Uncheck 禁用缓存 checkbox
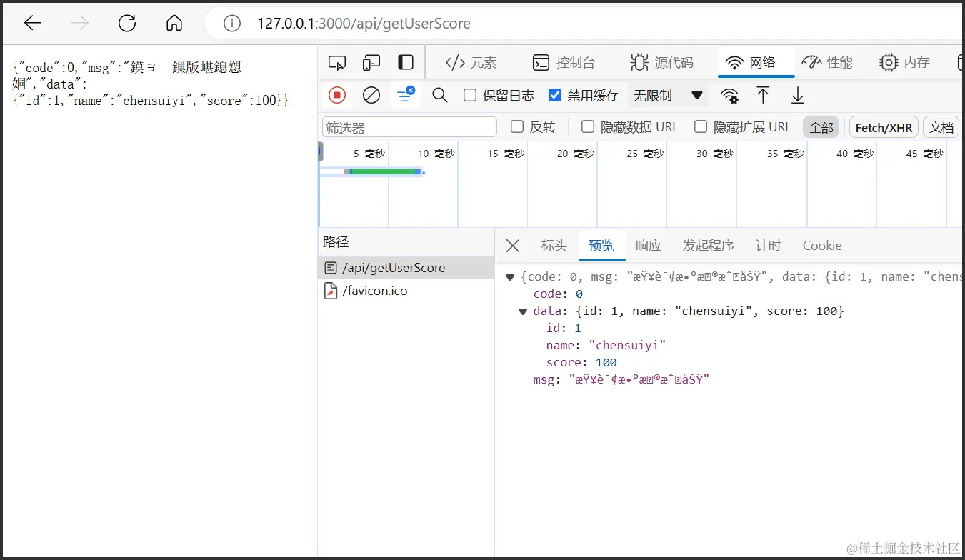The width and height of the screenshot is (965, 560). coord(555,95)
